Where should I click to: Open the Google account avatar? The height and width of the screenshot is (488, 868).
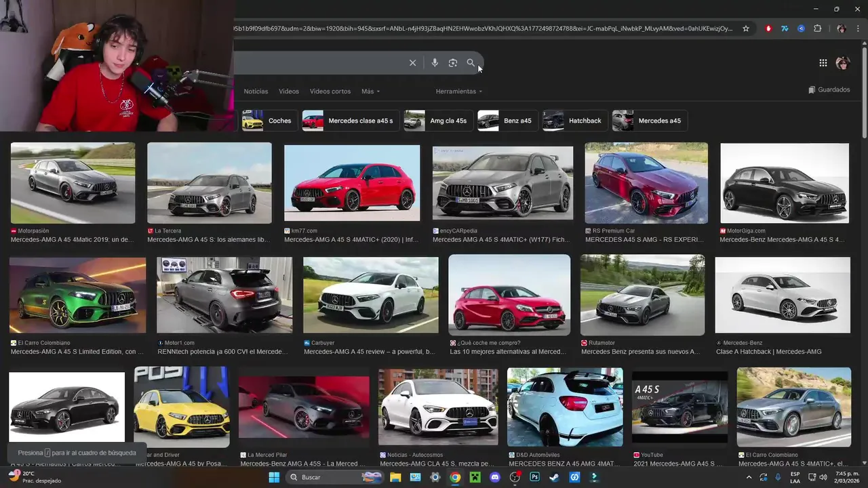pos(843,63)
